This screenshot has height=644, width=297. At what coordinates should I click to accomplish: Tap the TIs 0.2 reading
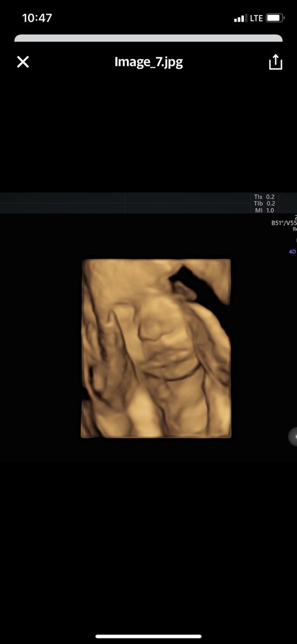click(x=264, y=197)
